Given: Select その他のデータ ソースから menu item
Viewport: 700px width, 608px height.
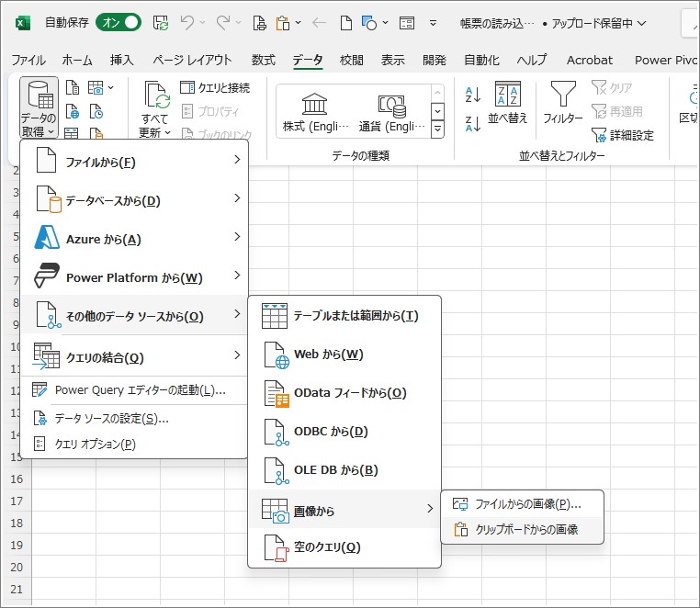Looking at the screenshot, I should pyautogui.click(x=134, y=315).
